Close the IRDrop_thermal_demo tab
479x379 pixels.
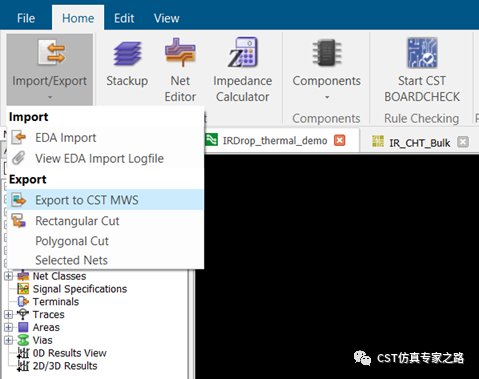340,140
